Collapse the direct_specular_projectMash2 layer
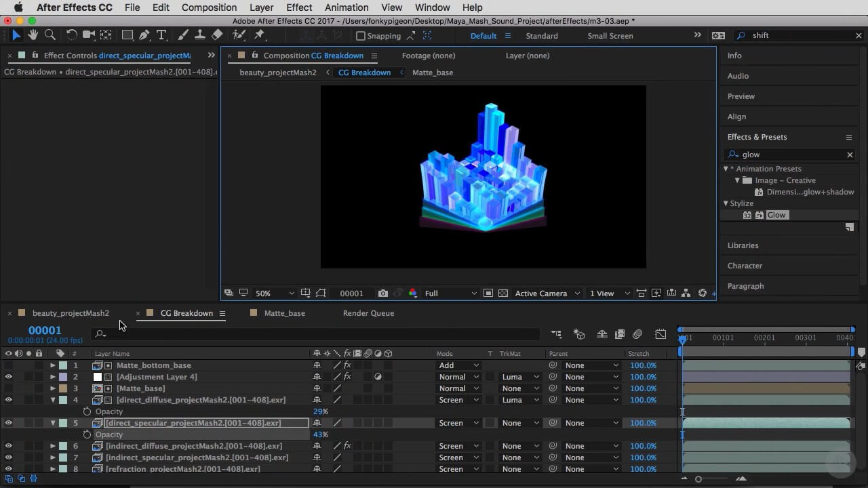This screenshot has width=868, height=488. 53,423
